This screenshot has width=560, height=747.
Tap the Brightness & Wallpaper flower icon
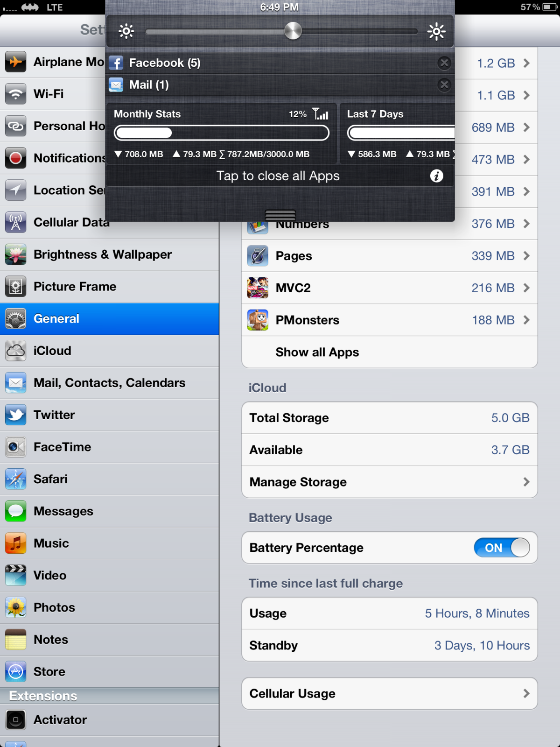16,254
